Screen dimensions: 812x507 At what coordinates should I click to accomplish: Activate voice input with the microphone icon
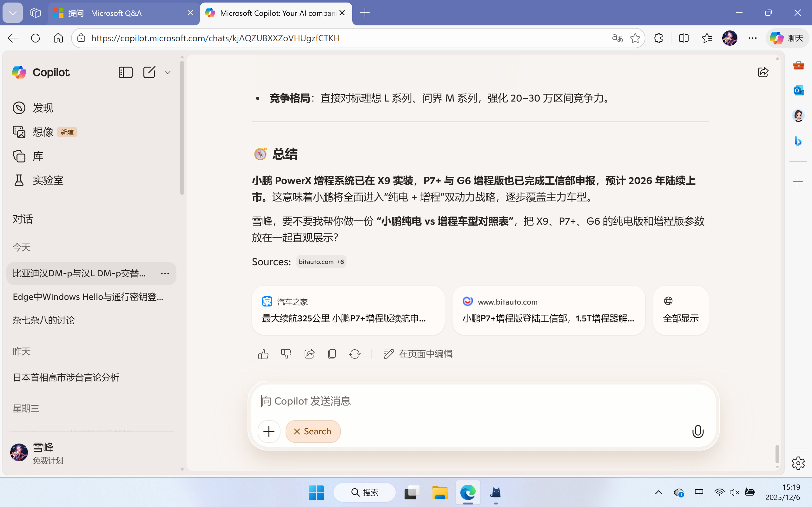coord(698,431)
